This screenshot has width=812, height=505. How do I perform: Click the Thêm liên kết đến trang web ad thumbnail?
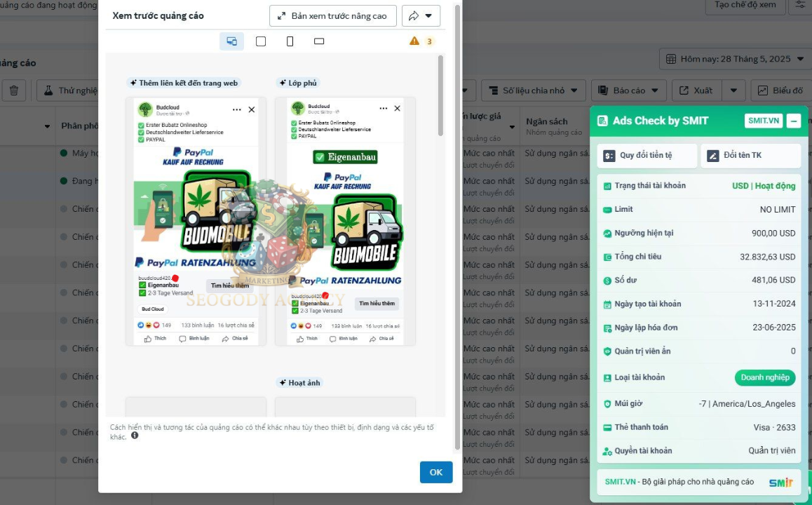[x=196, y=221]
